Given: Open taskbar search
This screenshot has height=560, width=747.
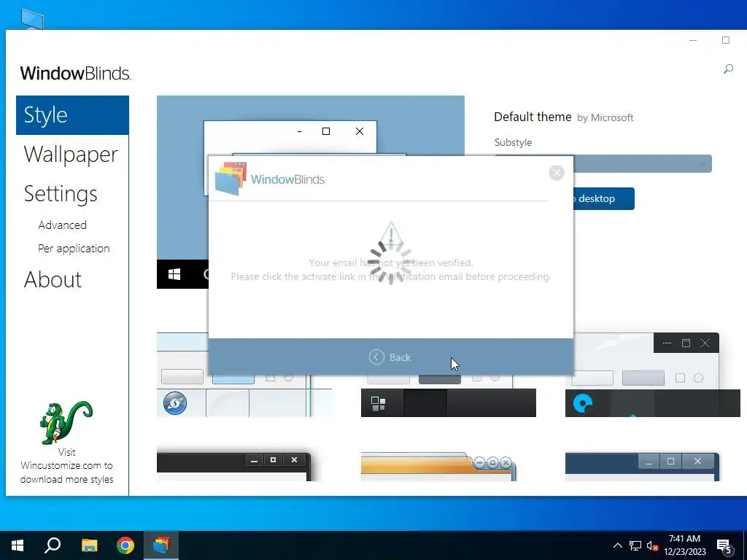Looking at the screenshot, I should pyautogui.click(x=53, y=545).
